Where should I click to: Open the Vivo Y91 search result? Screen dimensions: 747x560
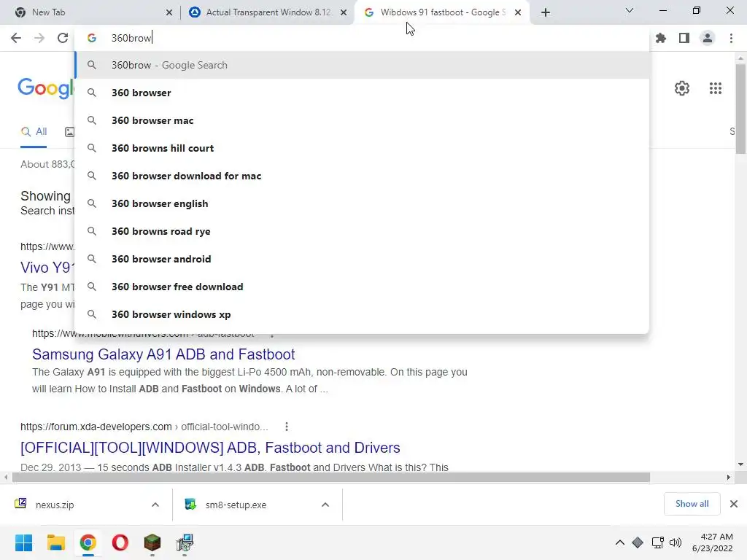(47, 268)
